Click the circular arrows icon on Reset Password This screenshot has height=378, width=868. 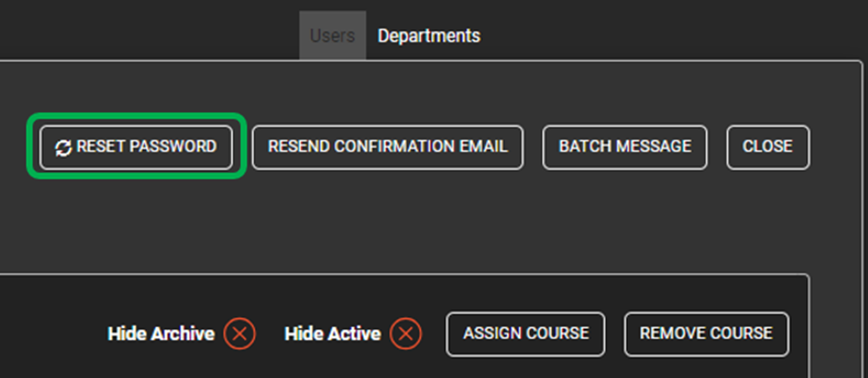[64, 148]
